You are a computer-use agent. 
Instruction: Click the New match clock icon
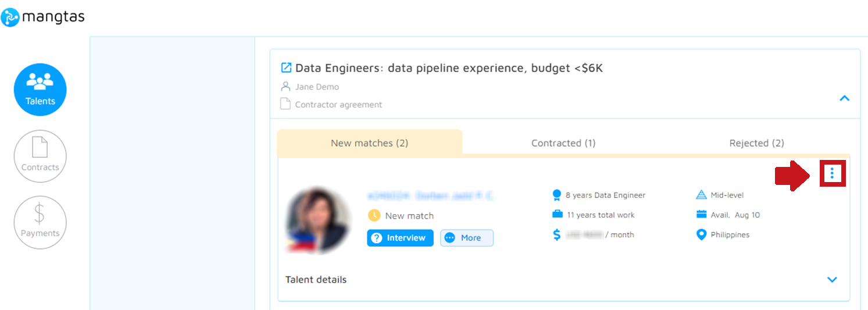(374, 215)
